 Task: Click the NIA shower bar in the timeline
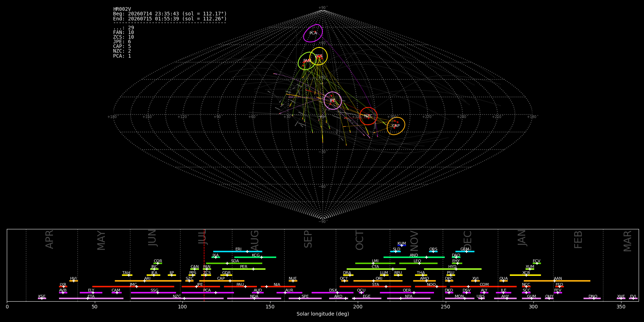278,287
